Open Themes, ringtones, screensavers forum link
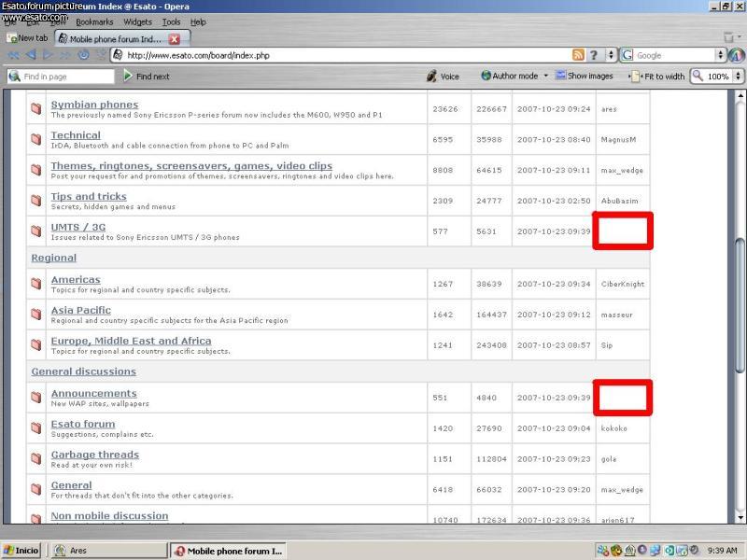Image resolution: width=747 pixels, height=560 pixels. pos(191,166)
